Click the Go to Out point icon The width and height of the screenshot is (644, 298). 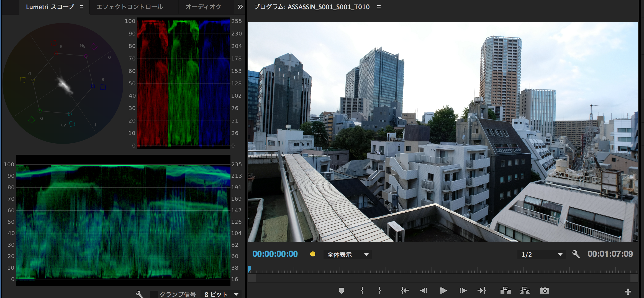tap(482, 291)
